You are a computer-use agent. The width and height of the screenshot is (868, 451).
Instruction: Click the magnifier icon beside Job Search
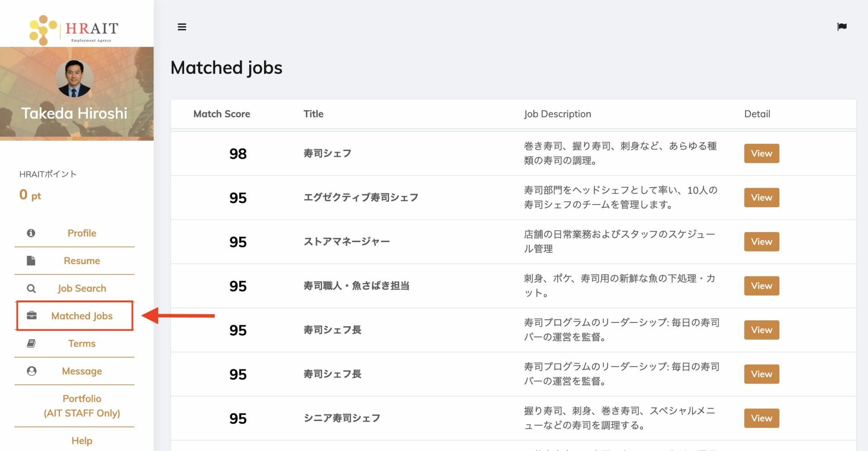point(31,289)
